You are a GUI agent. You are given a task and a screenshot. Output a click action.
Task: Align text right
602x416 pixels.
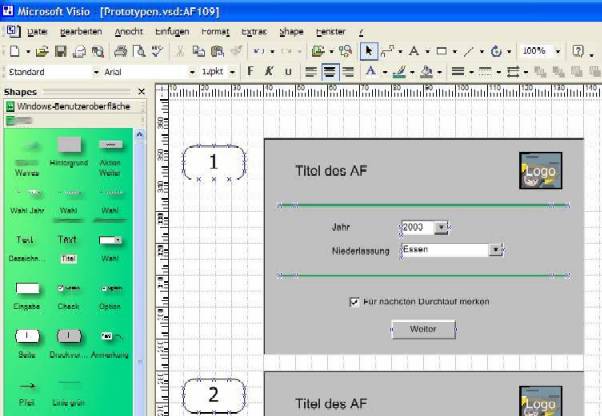click(x=348, y=72)
